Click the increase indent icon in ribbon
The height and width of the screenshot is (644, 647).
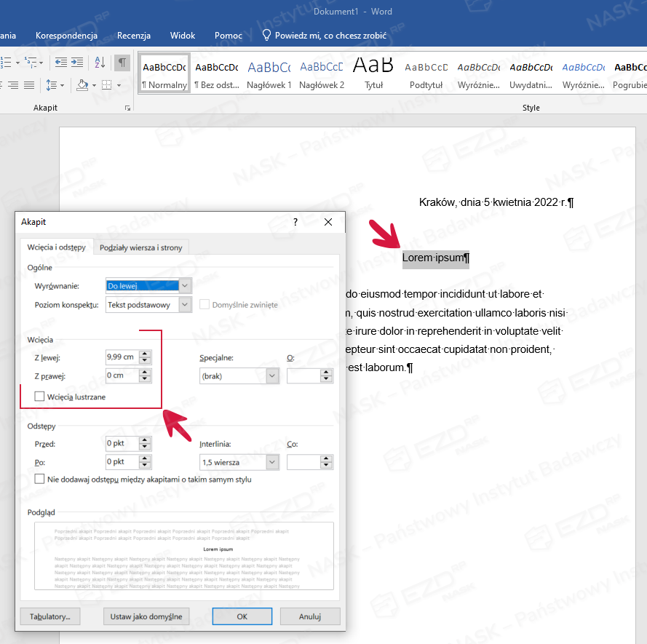pos(77,63)
